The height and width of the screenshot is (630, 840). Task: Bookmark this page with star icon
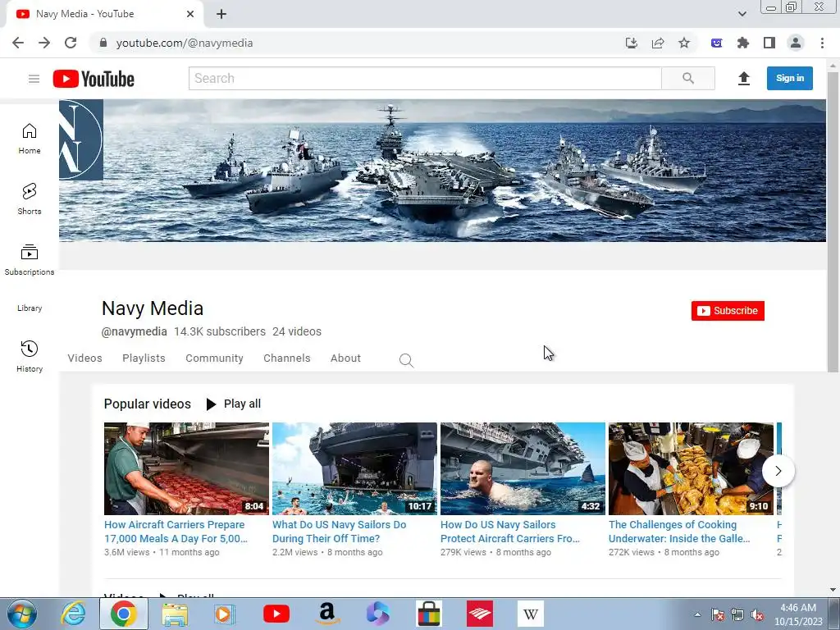[684, 43]
